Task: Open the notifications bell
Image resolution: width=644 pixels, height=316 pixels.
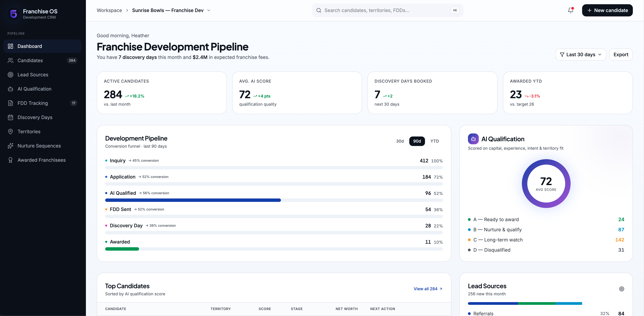Action: pyautogui.click(x=570, y=10)
